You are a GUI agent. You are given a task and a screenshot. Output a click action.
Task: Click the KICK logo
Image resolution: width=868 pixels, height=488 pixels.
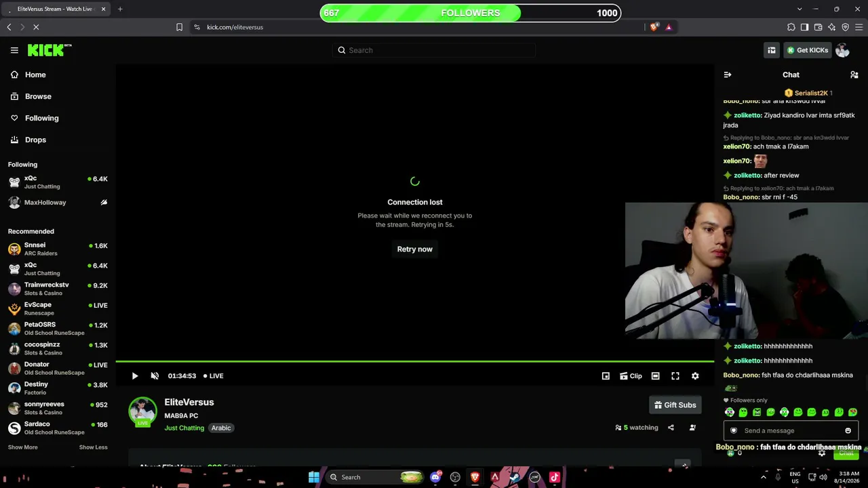coord(50,50)
